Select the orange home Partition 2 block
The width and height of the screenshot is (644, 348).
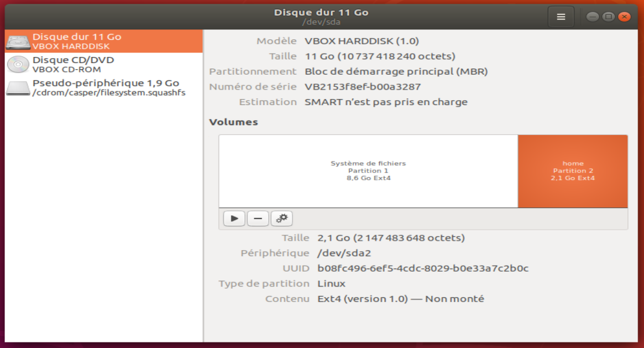pos(573,171)
